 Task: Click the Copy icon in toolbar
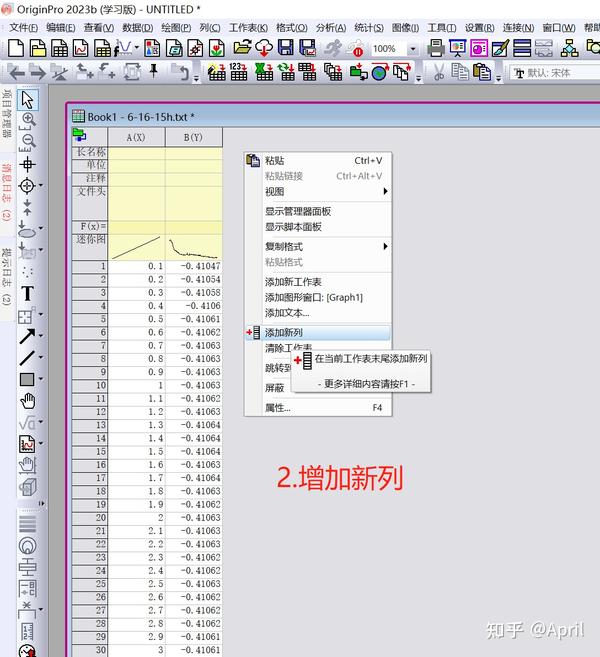tap(460, 72)
